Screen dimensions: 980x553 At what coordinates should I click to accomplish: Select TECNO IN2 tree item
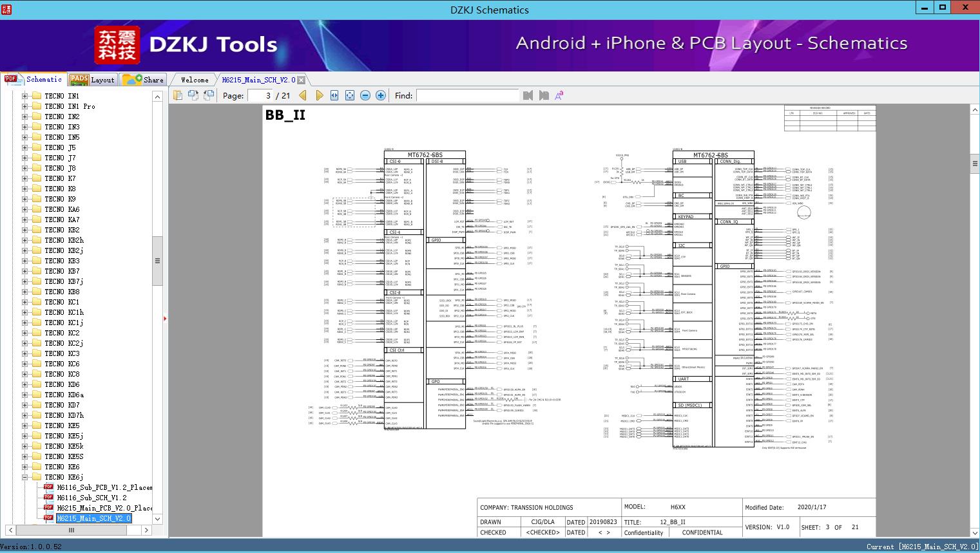(x=62, y=117)
